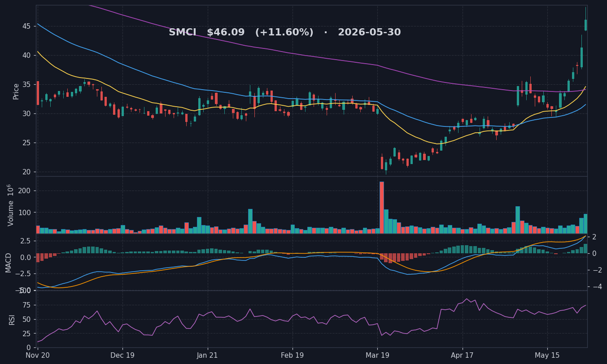Click the 40 price axis tick
The height and width of the screenshot is (364, 607).
[26, 55]
